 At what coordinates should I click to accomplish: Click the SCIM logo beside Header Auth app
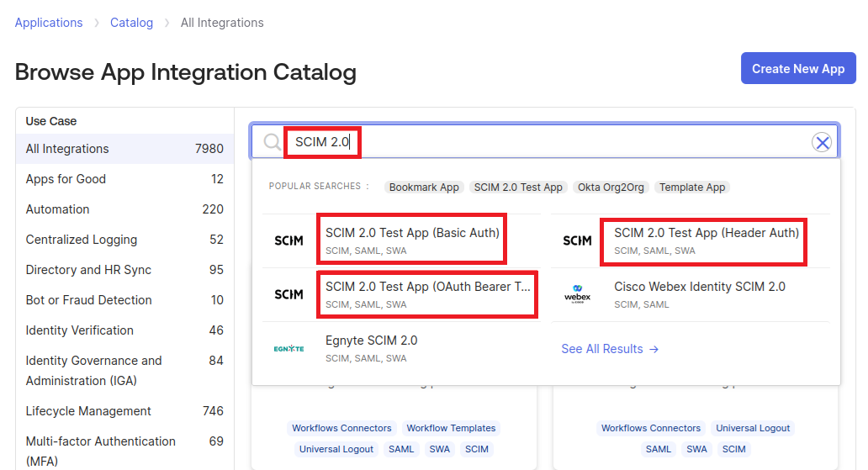577,241
